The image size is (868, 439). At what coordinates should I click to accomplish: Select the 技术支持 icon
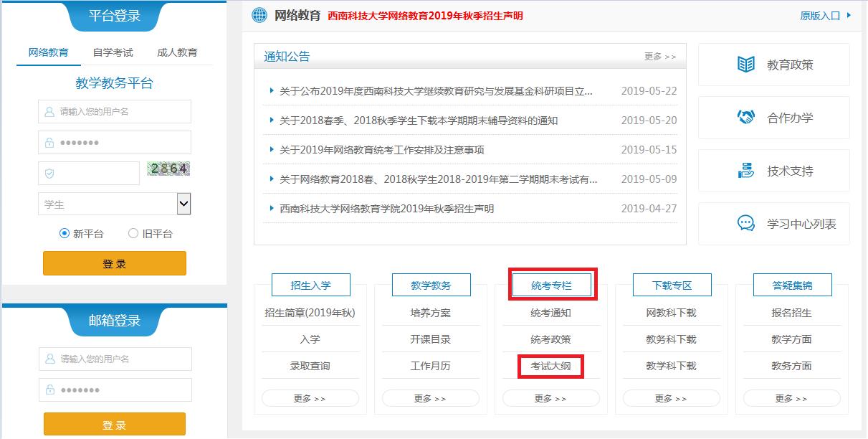click(746, 170)
